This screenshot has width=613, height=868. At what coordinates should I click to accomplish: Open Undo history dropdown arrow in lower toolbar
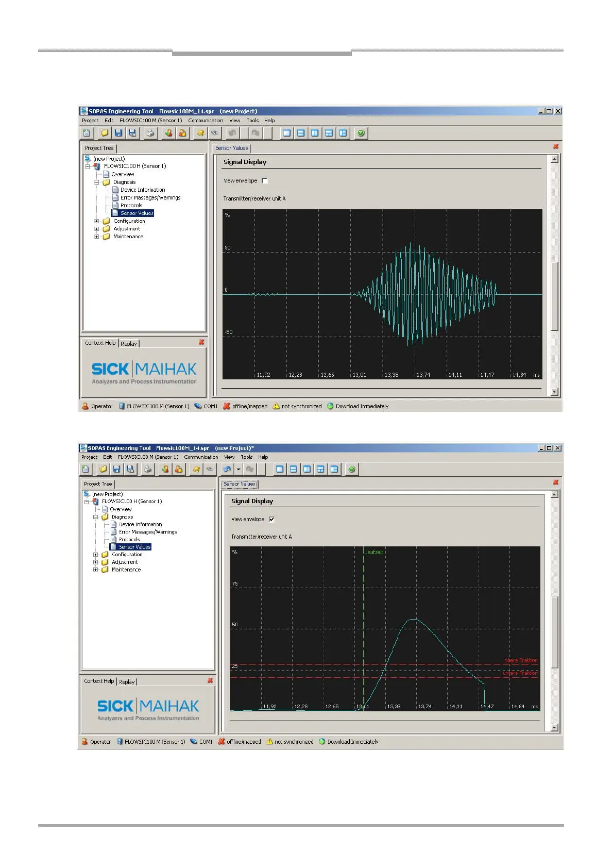(x=239, y=469)
